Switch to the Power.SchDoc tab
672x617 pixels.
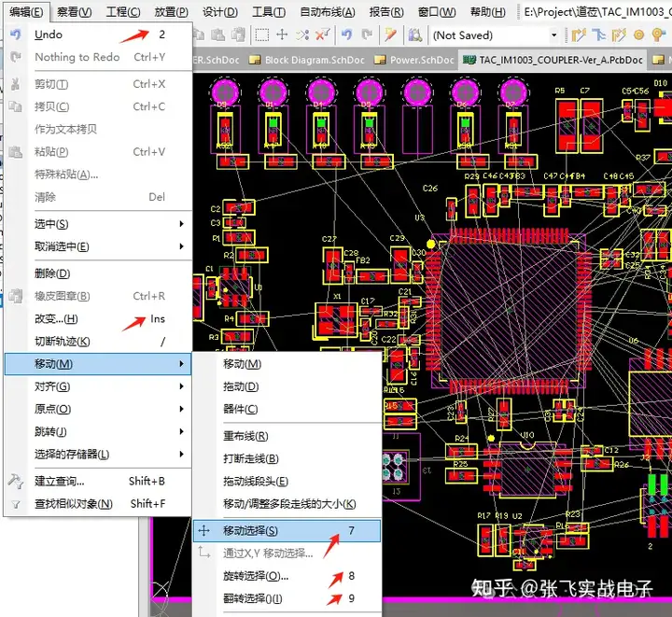click(x=416, y=61)
